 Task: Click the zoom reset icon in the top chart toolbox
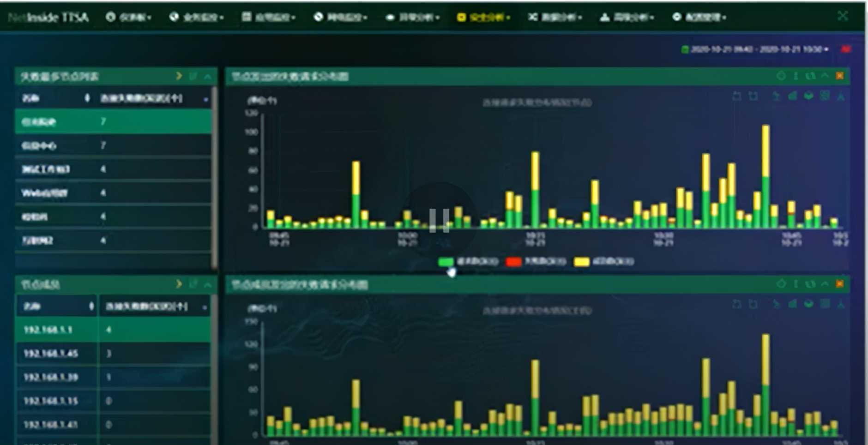tap(753, 96)
